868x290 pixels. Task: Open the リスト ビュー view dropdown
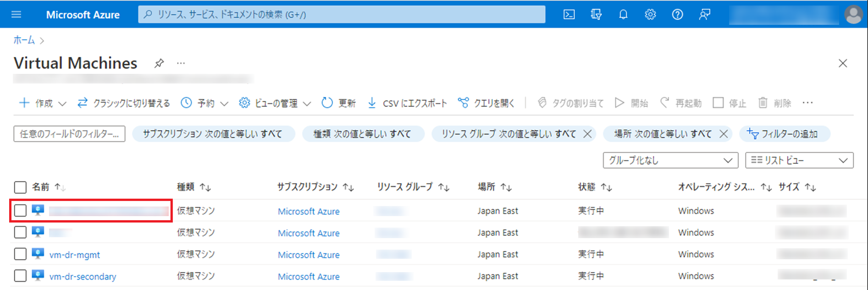point(799,160)
